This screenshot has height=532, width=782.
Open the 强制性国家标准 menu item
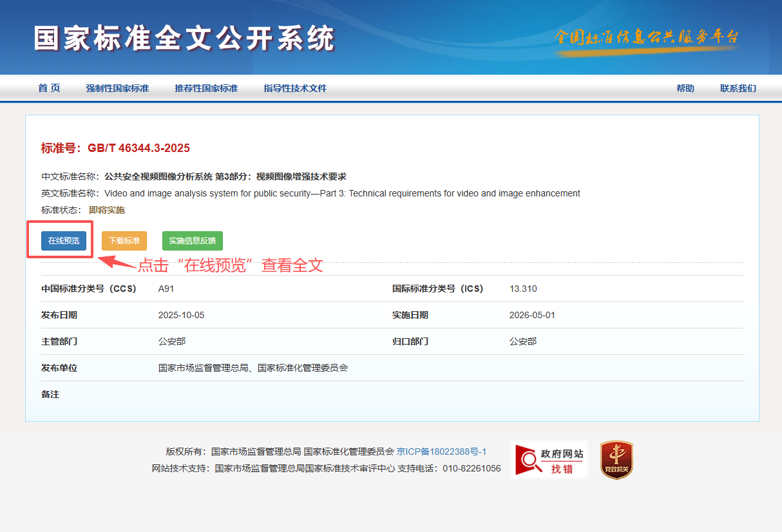[117, 88]
